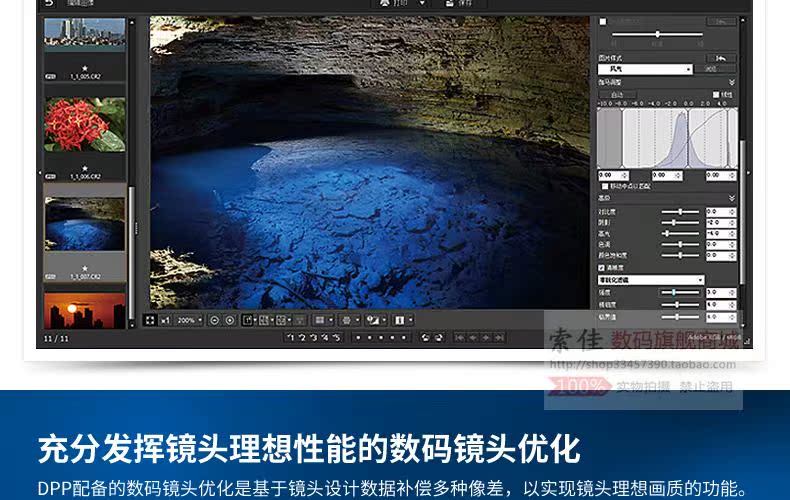790x500 pixels.
Task: Expand the image info options arrow
Action: click(411, 320)
